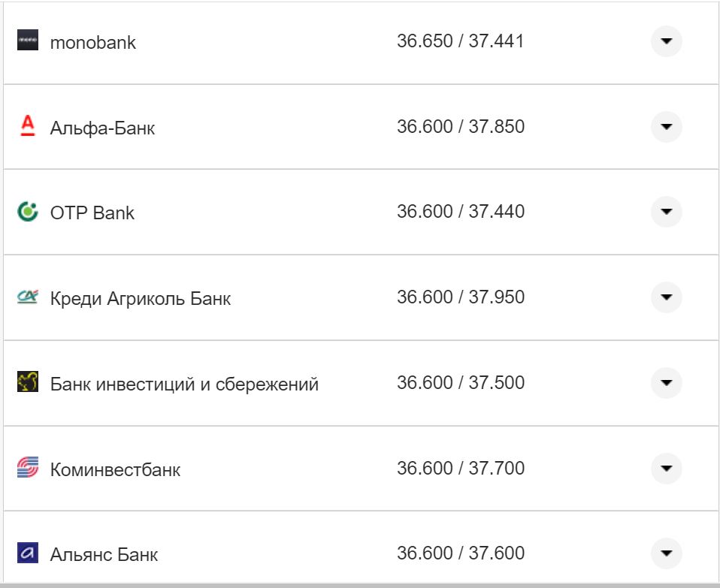Screen dimensions: 720x588
Task: Click the Альфа-Банк red letter A logo
Action: pos(29,127)
